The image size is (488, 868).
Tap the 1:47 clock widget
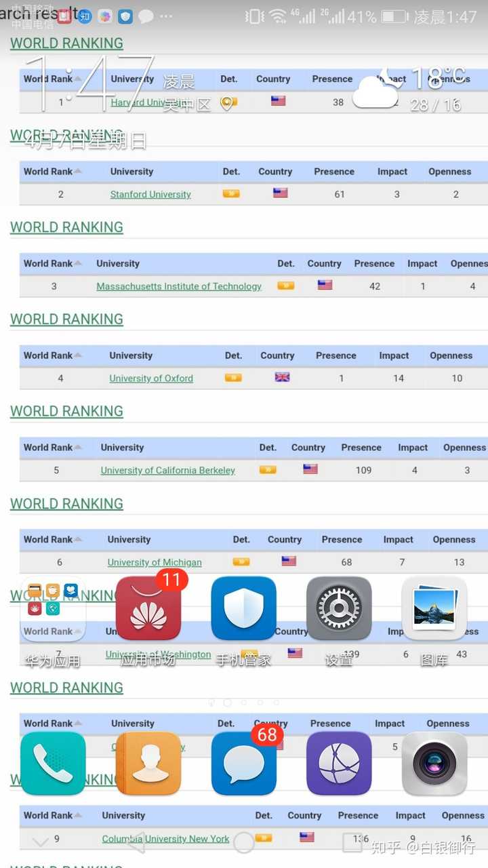(x=88, y=83)
